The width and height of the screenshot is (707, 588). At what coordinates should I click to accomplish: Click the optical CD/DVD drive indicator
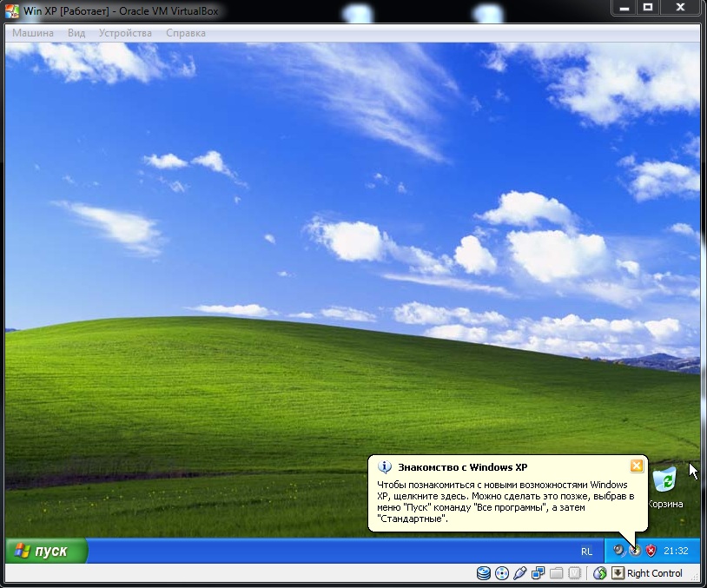click(501, 573)
